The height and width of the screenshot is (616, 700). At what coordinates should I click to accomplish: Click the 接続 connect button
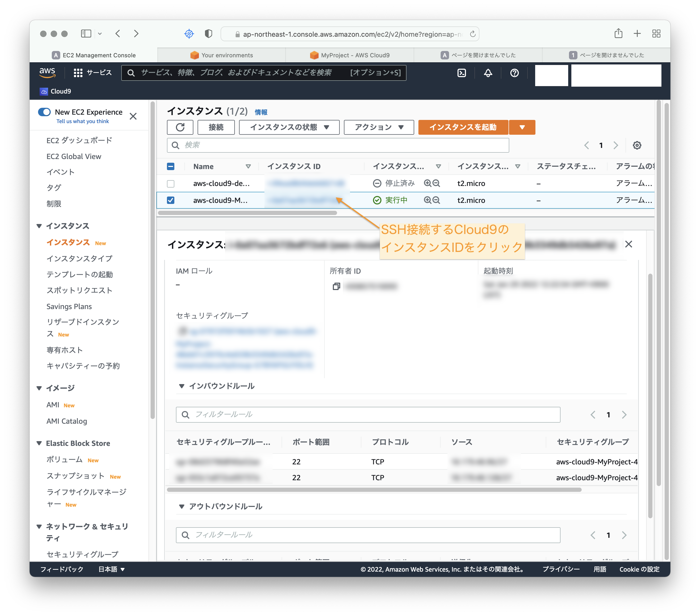[x=216, y=127]
